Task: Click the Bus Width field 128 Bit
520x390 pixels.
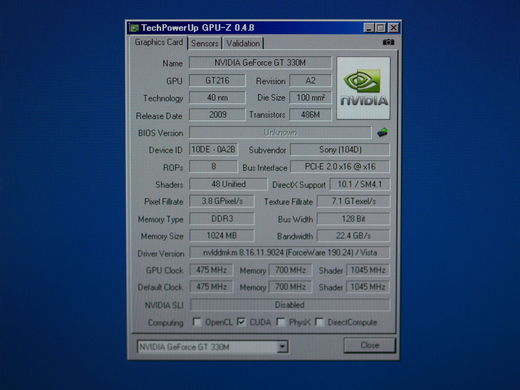Action: [353, 219]
